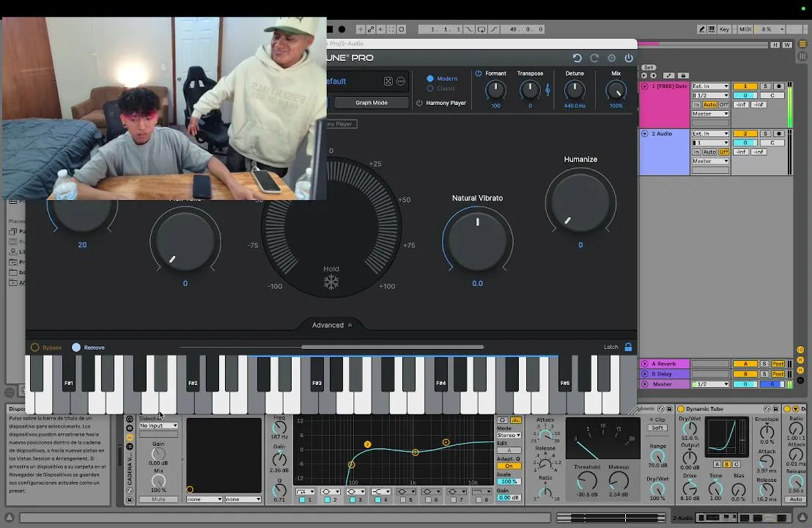Toggle Post on A Reverb return

778,364
